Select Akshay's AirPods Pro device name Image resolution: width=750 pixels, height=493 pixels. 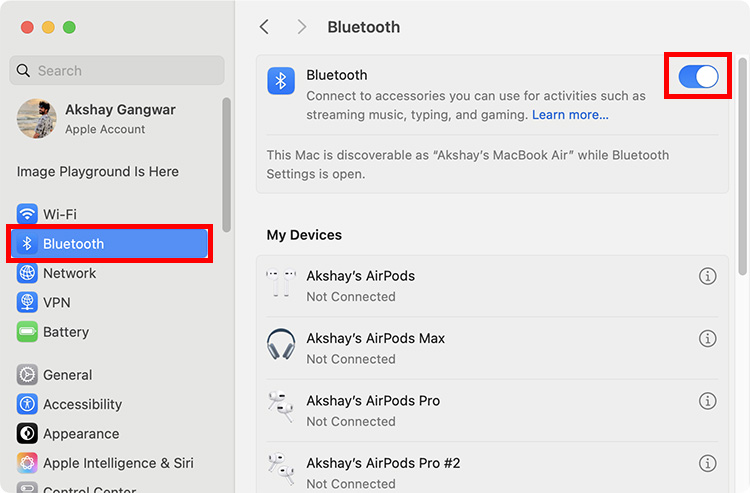pyautogui.click(x=373, y=401)
